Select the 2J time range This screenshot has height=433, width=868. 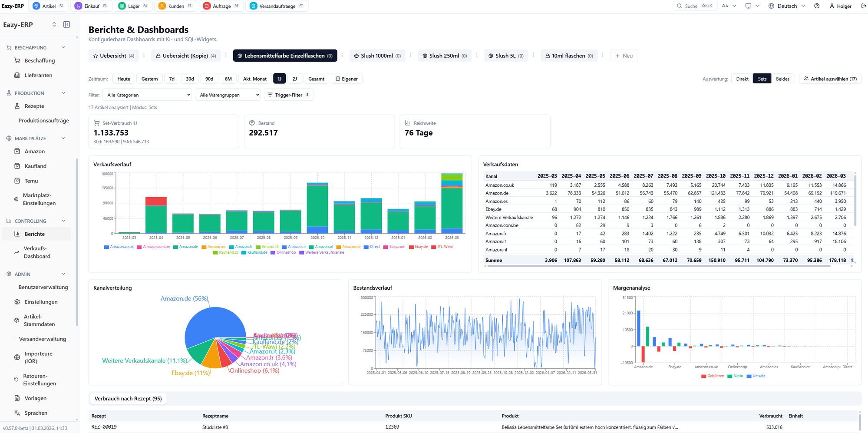[x=295, y=79]
